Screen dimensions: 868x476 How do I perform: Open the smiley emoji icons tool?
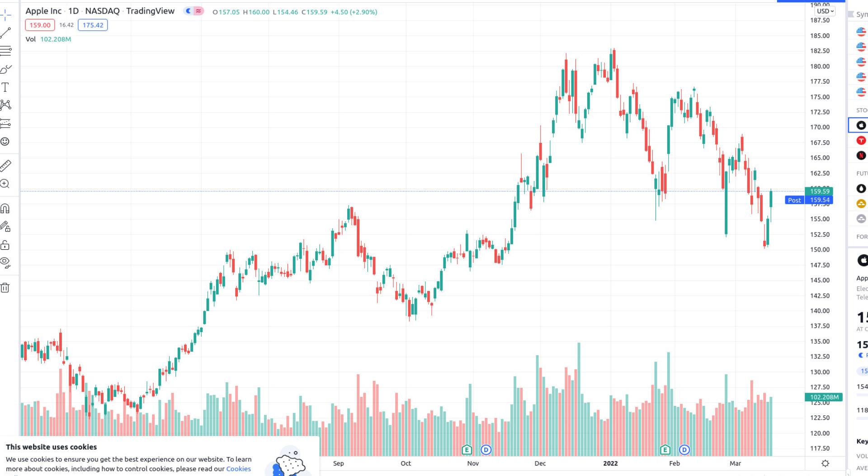tap(5, 142)
